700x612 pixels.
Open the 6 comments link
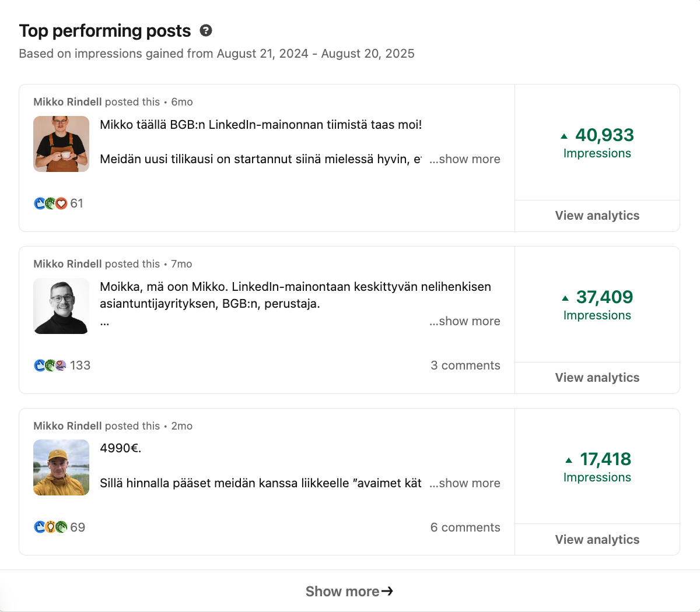point(465,527)
